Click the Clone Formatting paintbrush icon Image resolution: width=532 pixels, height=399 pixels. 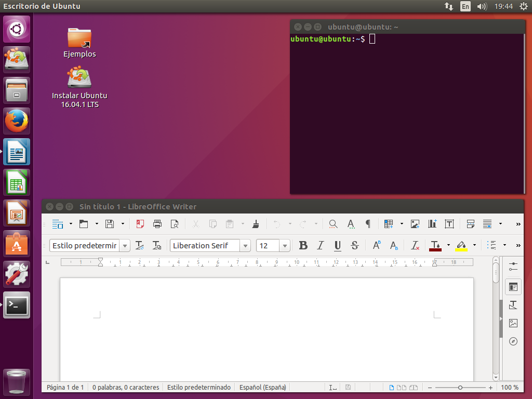[256, 224]
